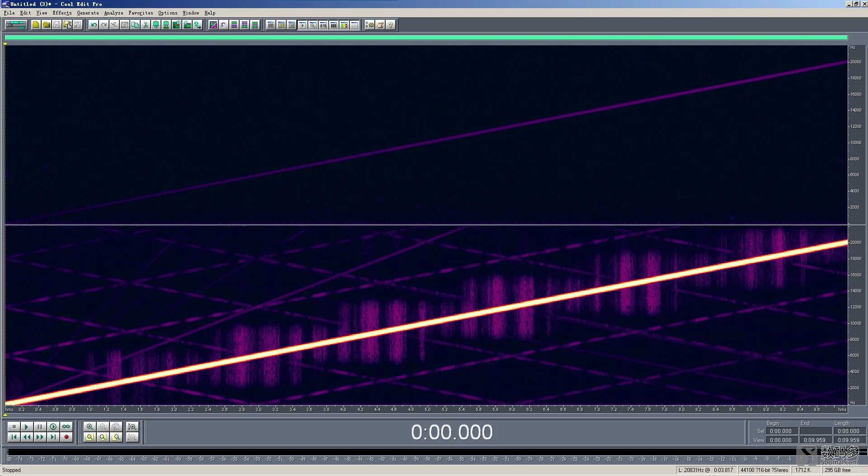Click the View Begin time field

(x=782, y=440)
